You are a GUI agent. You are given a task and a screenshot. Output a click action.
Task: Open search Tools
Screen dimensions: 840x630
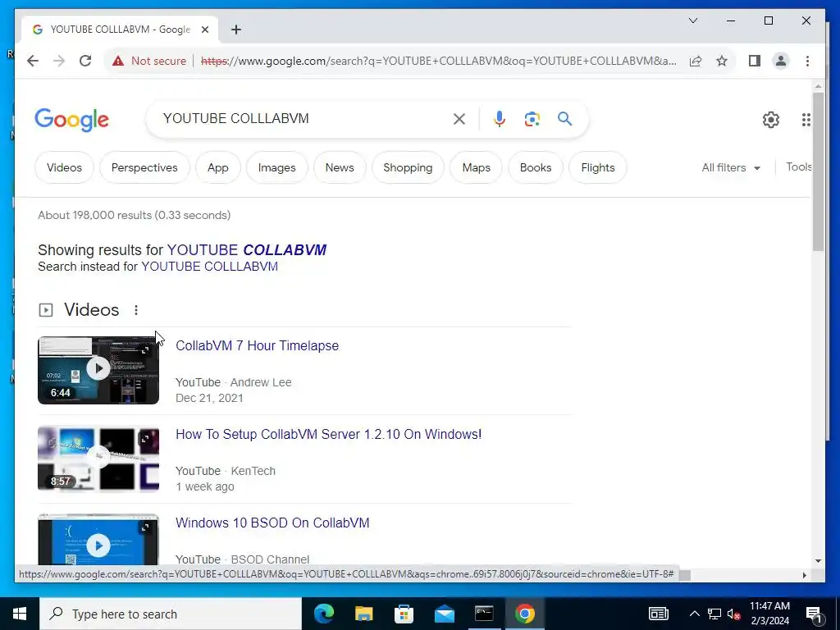pos(798,167)
